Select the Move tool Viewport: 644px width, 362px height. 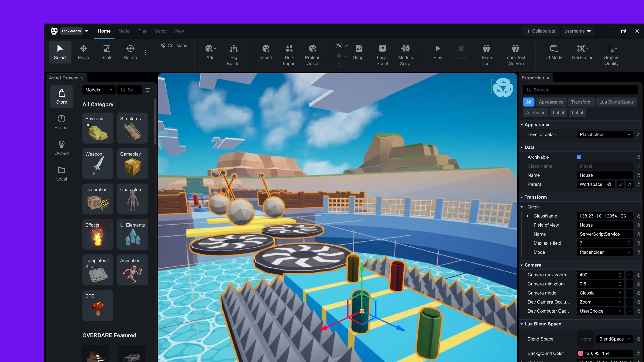pos(83,52)
